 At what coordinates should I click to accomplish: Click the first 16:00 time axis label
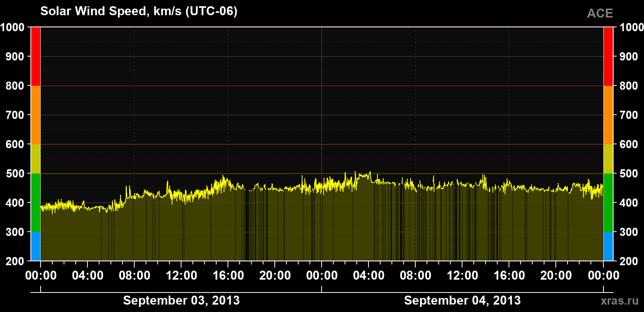228,276
